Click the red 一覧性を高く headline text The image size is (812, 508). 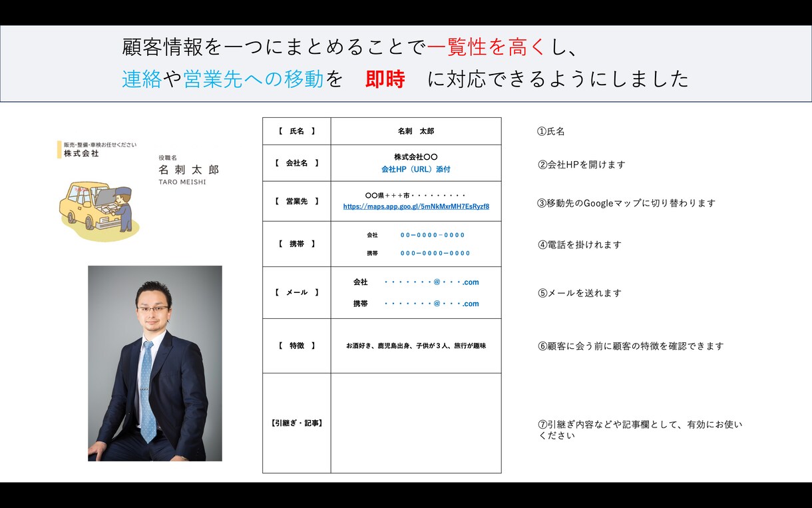click(x=486, y=47)
